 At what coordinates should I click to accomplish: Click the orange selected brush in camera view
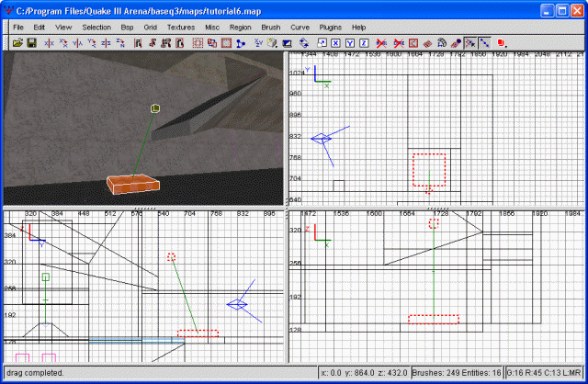tap(133, 184)
